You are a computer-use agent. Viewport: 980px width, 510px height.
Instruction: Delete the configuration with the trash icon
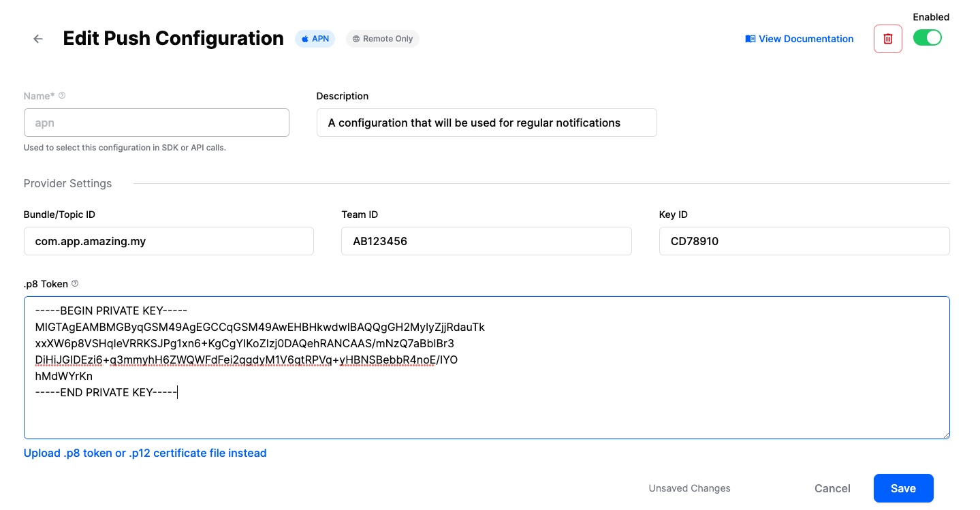[x=887, y=38]
